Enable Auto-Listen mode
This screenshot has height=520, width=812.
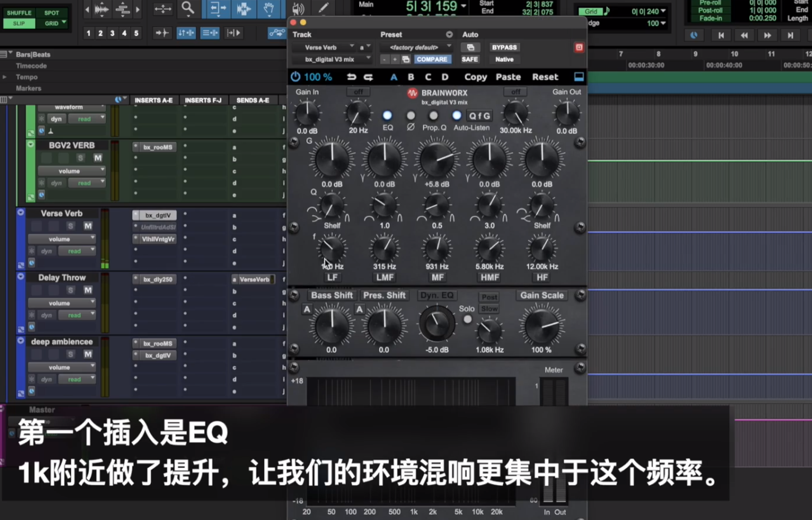coord(457,116)
